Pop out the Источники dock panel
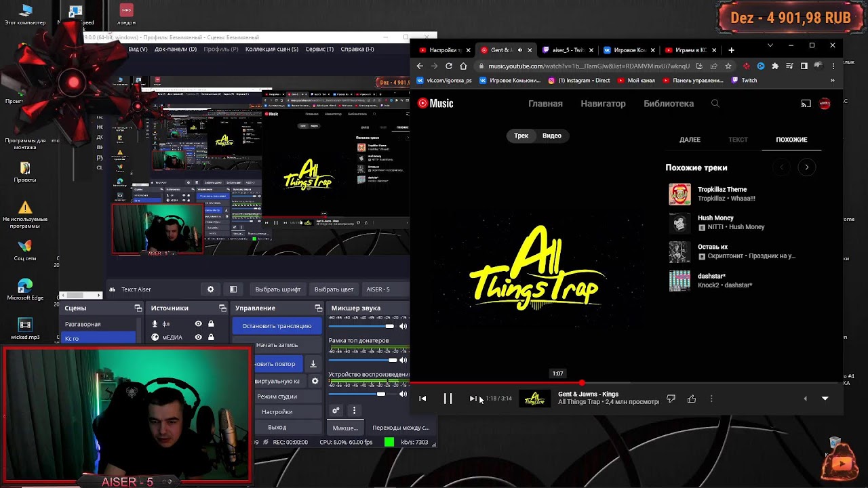 (x=223, y=308)
